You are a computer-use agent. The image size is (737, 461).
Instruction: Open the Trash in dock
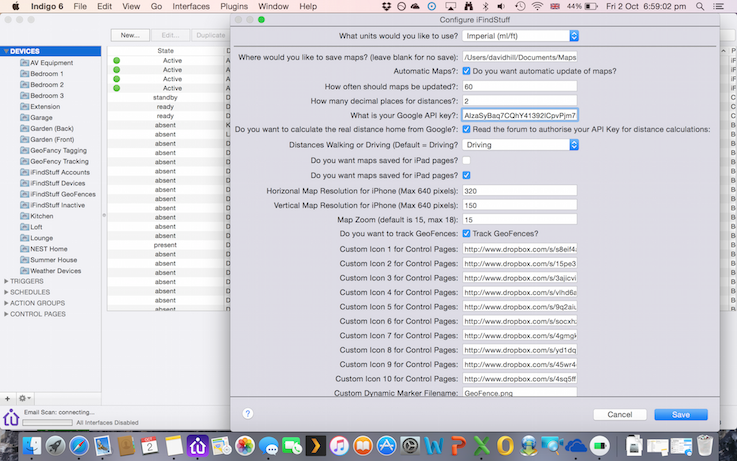click(x=705, y=445)
